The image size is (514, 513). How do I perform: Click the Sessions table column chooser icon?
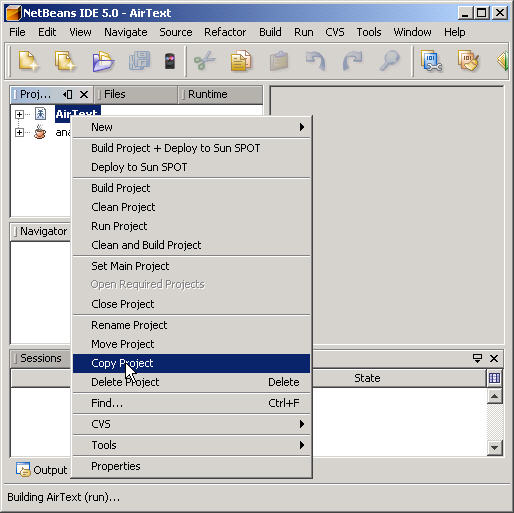pos(494,378)
